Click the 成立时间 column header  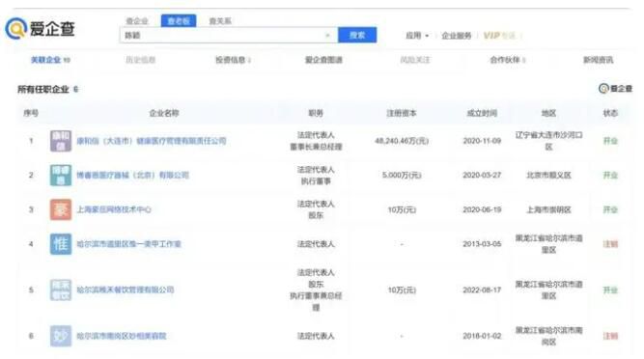pos(482,113)
